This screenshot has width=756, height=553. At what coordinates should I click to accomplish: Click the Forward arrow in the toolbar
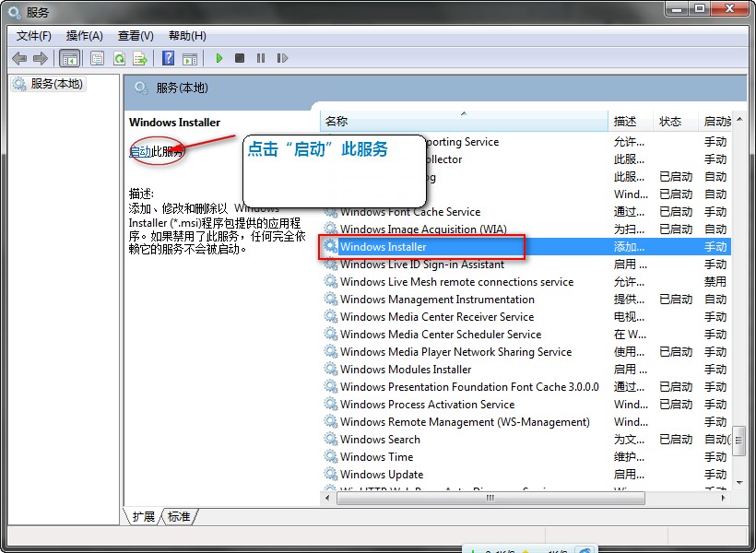(40, 58)
